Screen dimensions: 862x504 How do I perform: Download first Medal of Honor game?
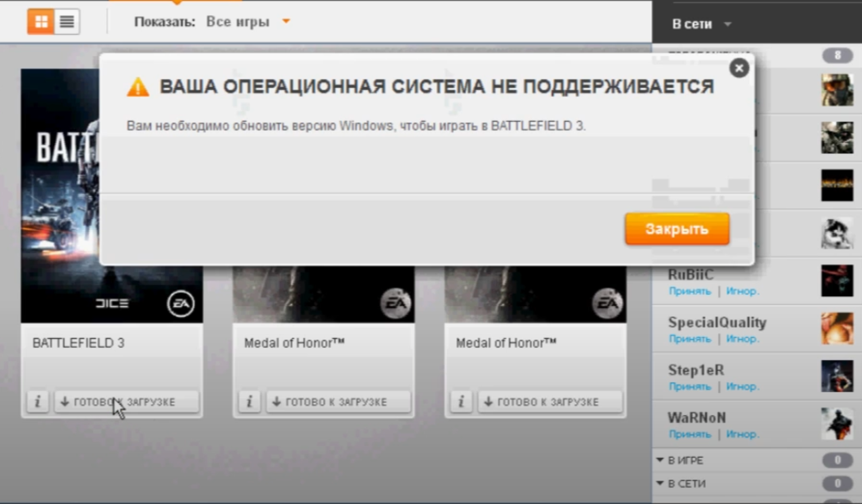[x=338, y=401]
